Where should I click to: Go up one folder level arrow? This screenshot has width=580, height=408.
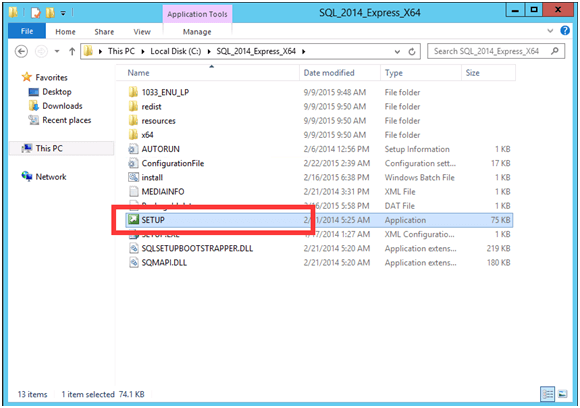[x=72, y=51]
